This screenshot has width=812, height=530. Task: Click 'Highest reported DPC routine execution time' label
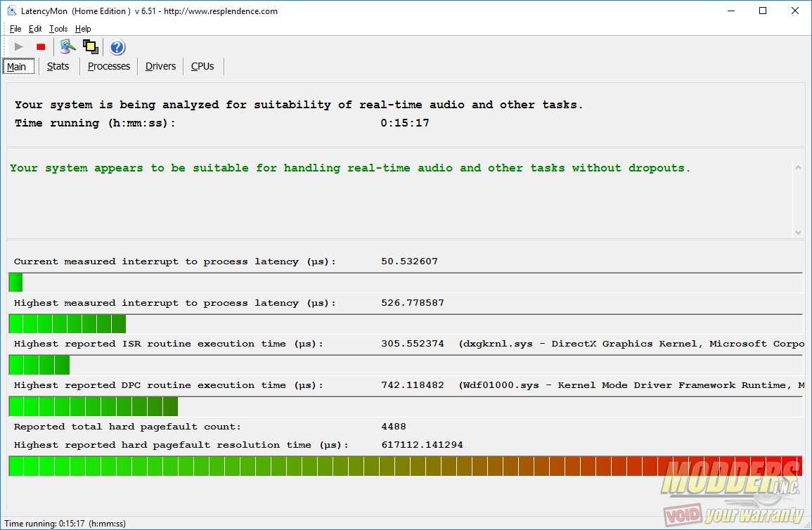pyautogui.click(x=169, y=385)
